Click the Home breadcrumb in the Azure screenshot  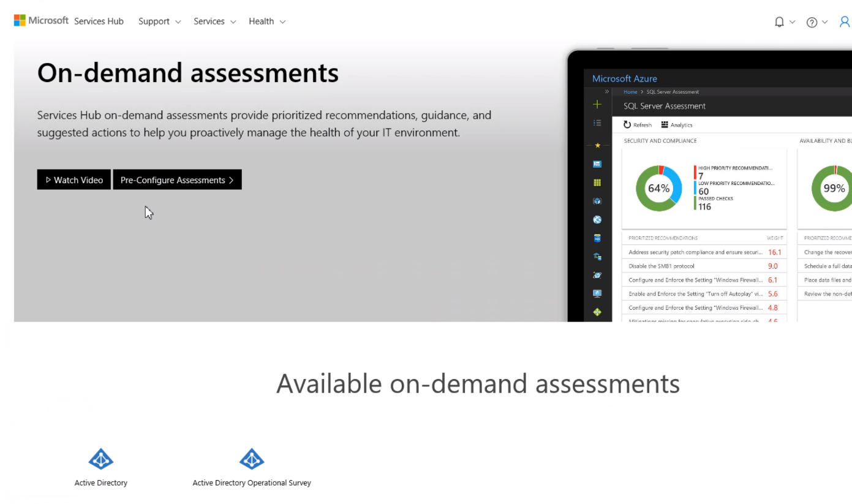630,92
